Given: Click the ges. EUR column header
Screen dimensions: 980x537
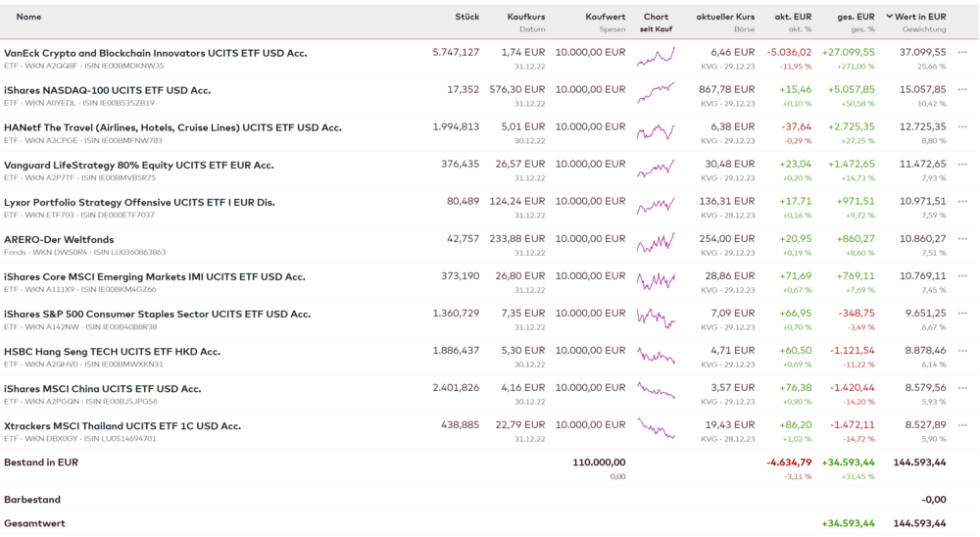Looking at the screenshot, I should click(x=856, y=17).
